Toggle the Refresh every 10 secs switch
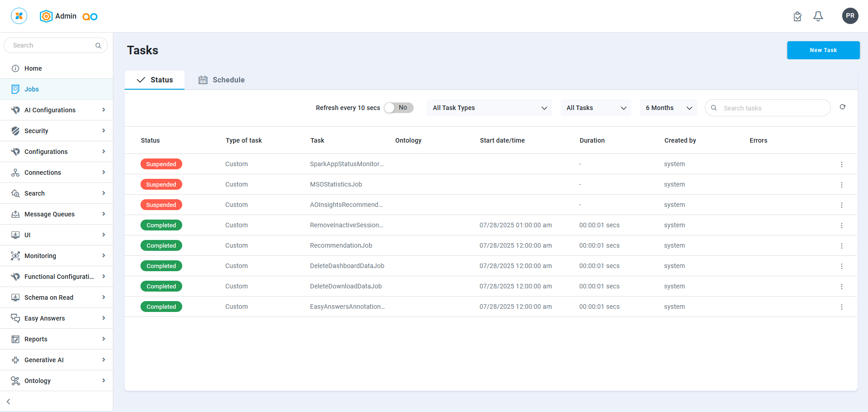 tap(398, 108)
